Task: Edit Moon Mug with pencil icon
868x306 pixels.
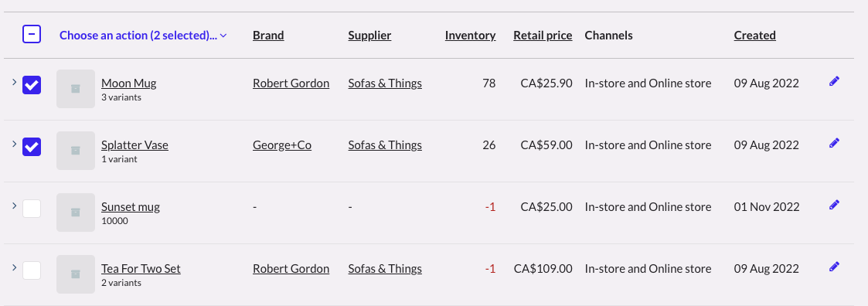Action: [x=834, y=81]
